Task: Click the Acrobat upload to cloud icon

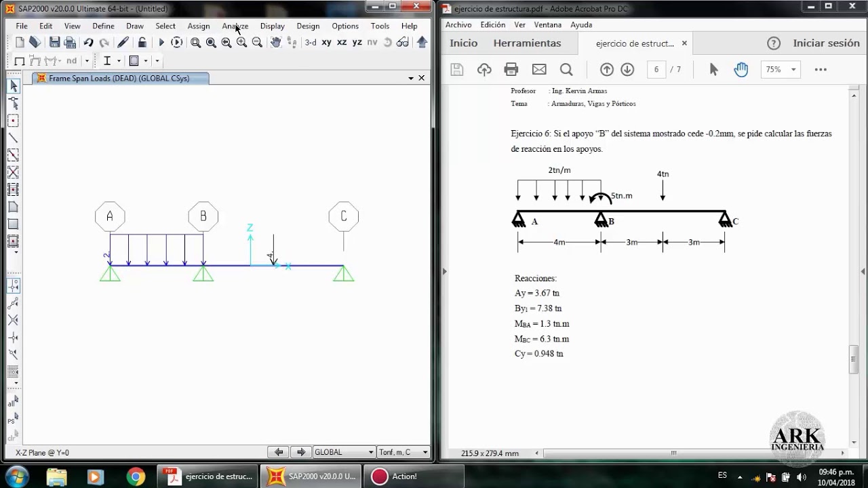Action: point(484,69)
